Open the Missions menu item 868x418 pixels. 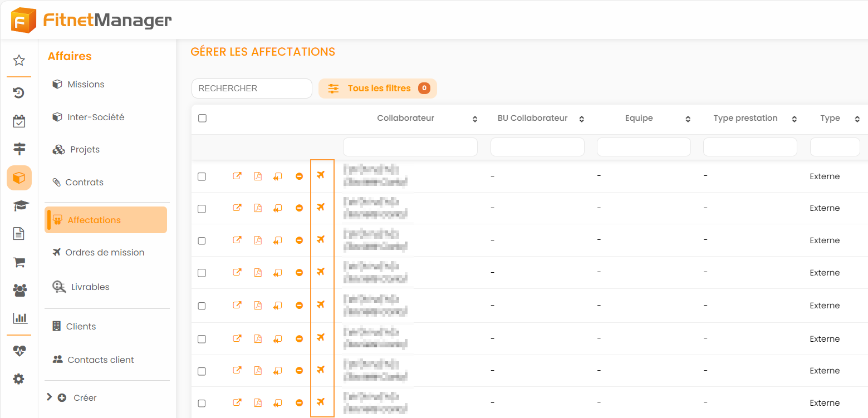pos(86,85)
